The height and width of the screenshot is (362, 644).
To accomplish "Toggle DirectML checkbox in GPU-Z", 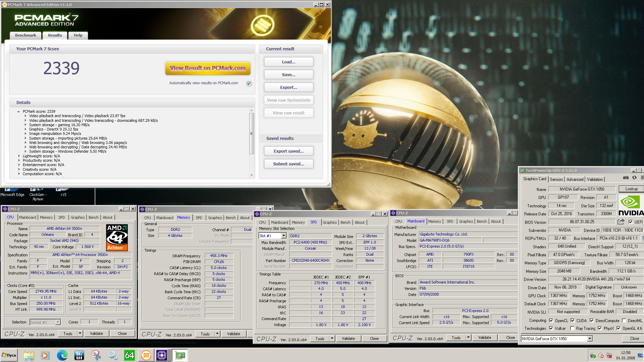I will pos(624,320).
